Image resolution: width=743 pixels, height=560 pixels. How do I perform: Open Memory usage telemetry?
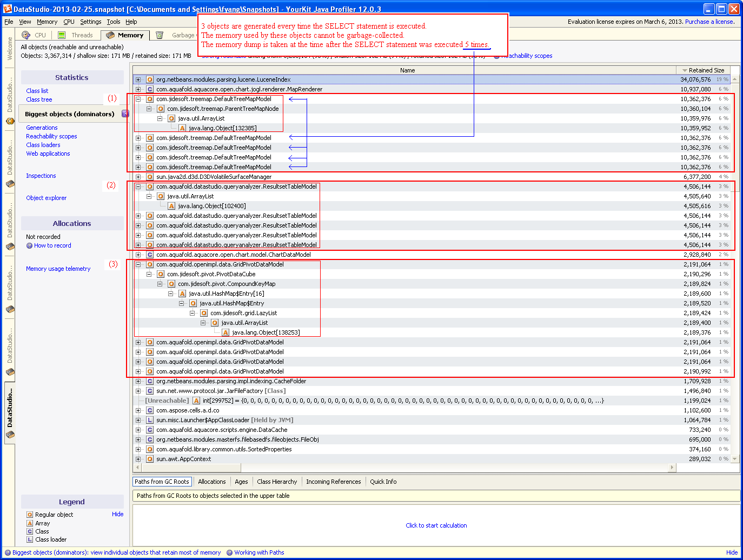pos(58,269)
